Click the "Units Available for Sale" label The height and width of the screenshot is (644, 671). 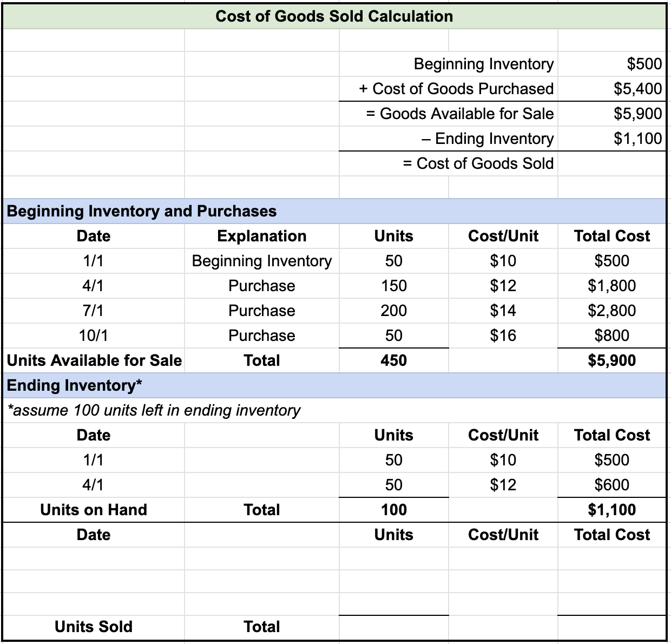[x=94, y=360]
